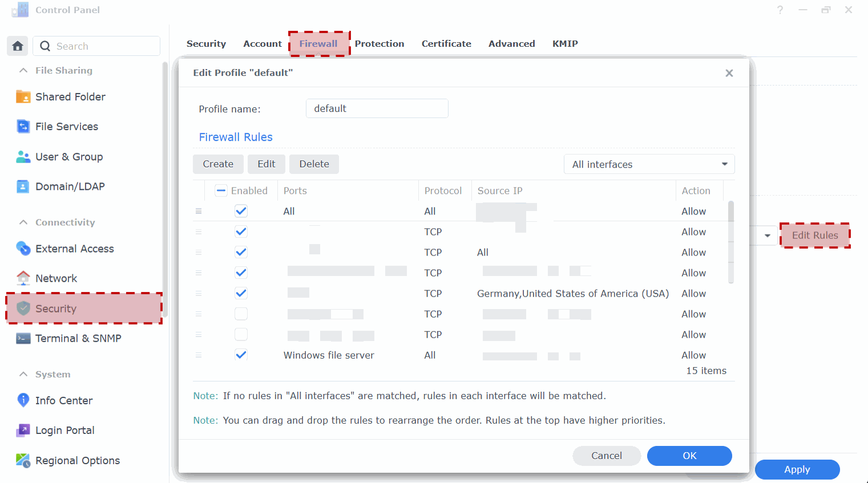Collapse the System section

[x=23, y=374]
